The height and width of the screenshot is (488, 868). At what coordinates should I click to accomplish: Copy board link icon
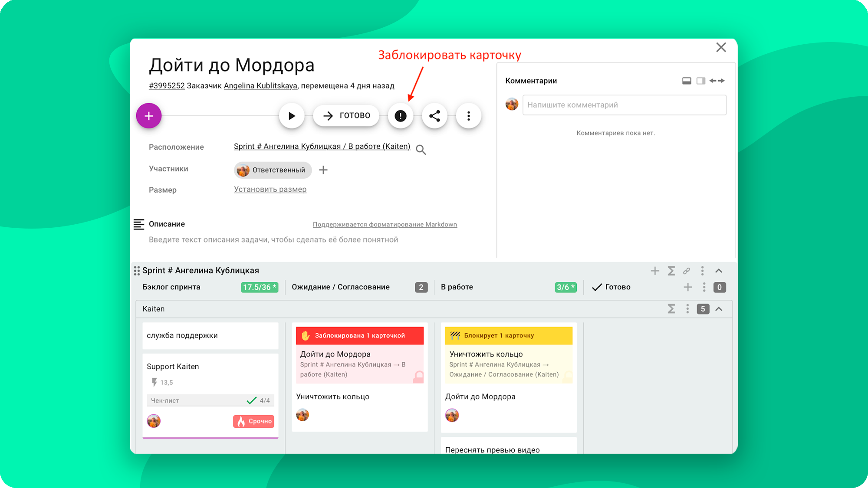pyautogui.click(x=687, y=271)
